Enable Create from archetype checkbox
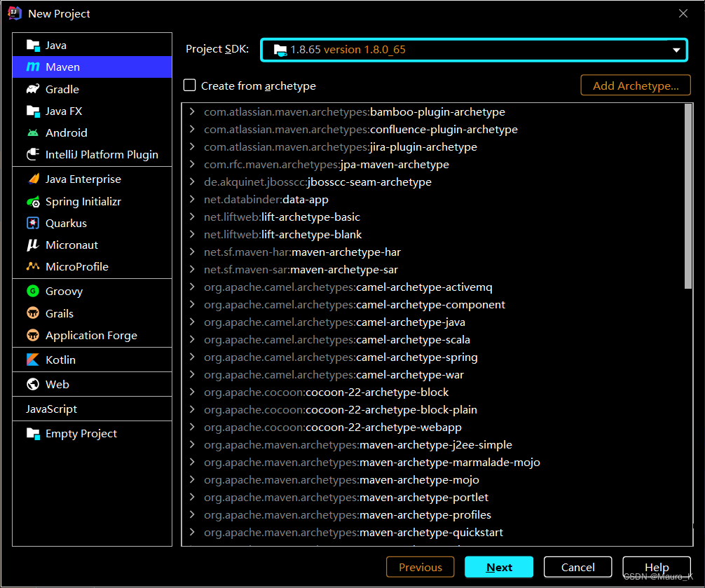The image size is (705, 588). (x=189, y=85)
